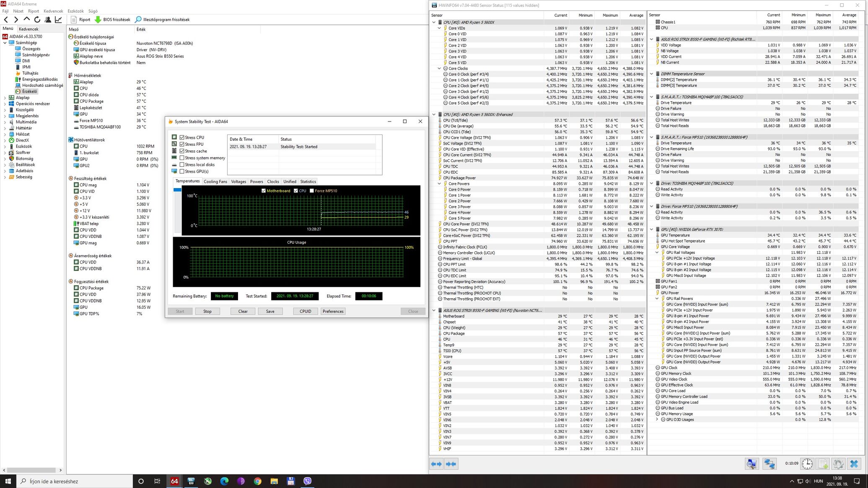Collapse the Core Clocks group in HWiNFO
The width and height of the screenshot is (868, 488).
tap(439, 68)
